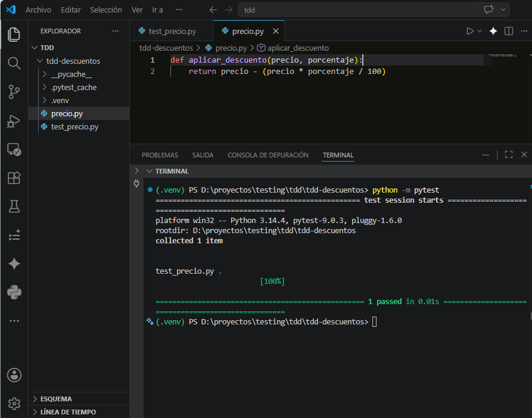Switch to the test_precio.py tab
The height and width of the screenshot is (418, 532).
172,31
